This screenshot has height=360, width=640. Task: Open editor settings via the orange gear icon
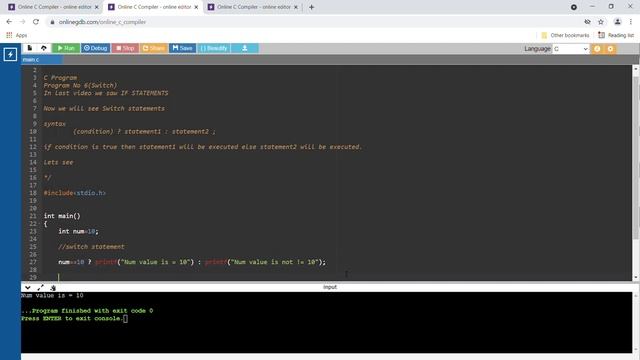coord(611,49)
